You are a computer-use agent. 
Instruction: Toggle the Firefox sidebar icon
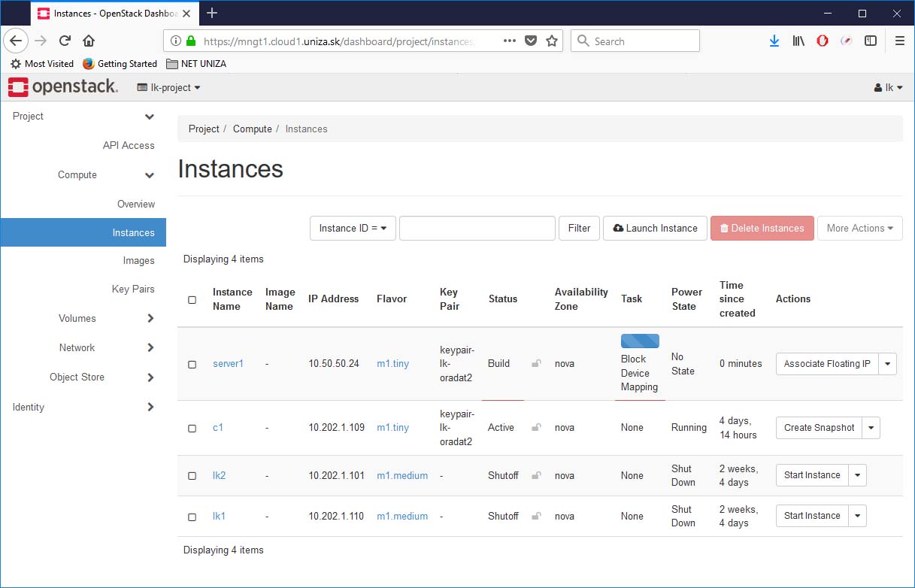click(871, 41)
